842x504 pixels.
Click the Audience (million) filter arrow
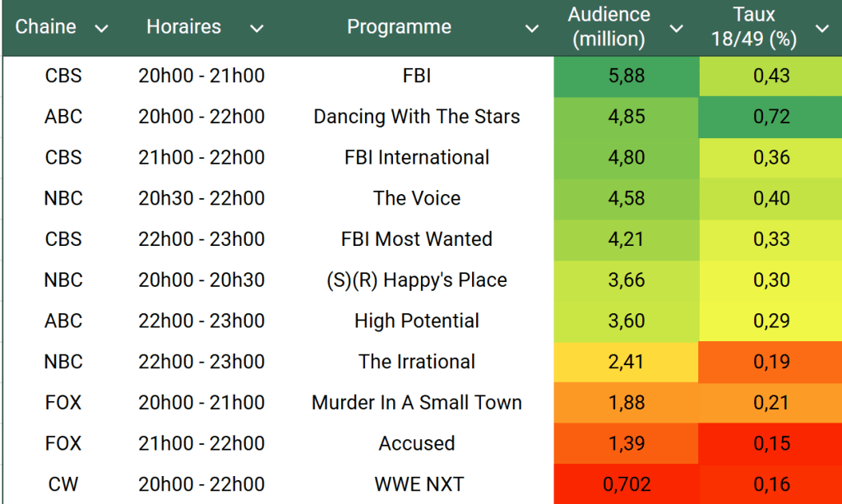click(676, 29)
